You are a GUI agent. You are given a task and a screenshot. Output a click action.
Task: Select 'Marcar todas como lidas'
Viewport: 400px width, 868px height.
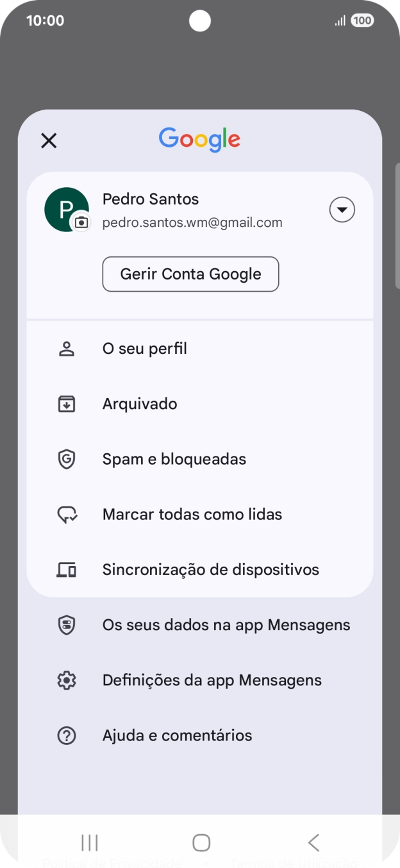[x=192, y=513]
